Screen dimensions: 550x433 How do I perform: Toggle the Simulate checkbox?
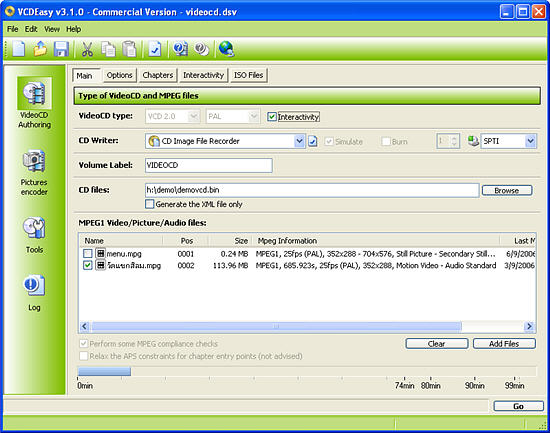pos(329,141)
